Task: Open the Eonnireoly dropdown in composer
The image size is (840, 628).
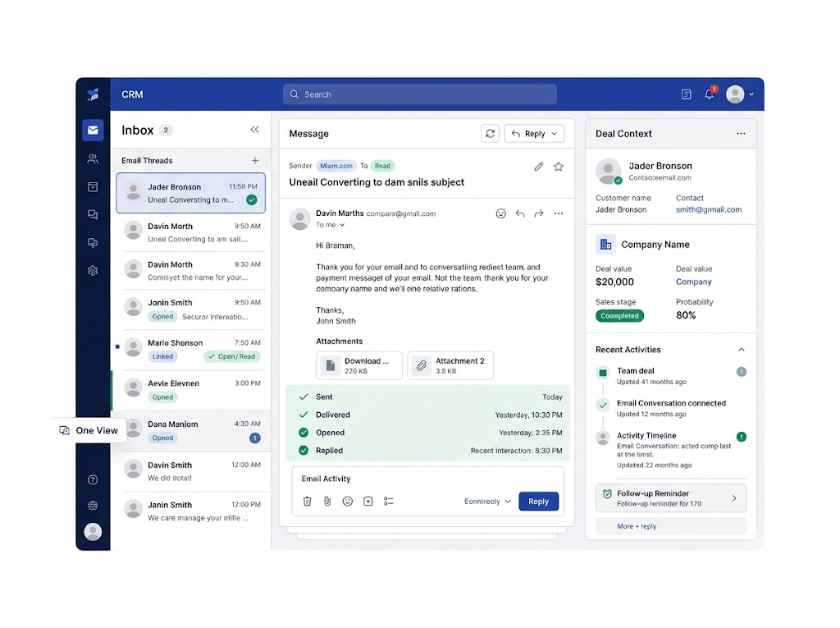Action: (487, 502)
